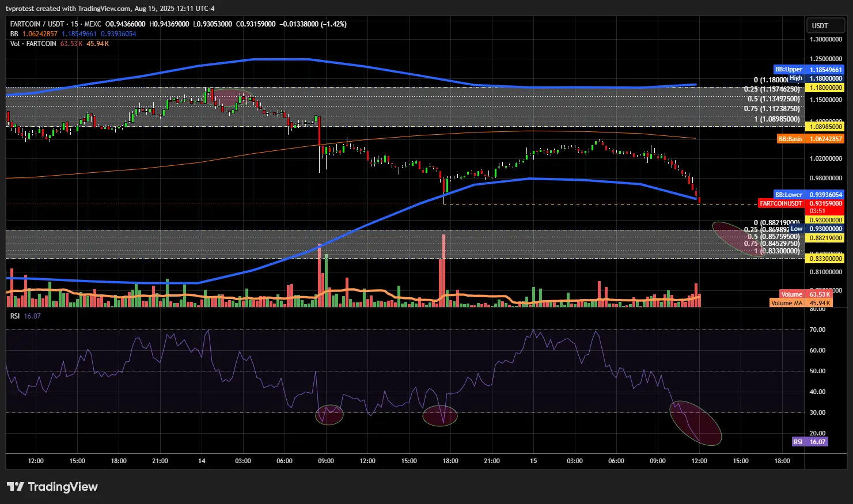Click purple RSI 16.07 axis tag
853x504 pixels.
(810, 442)
